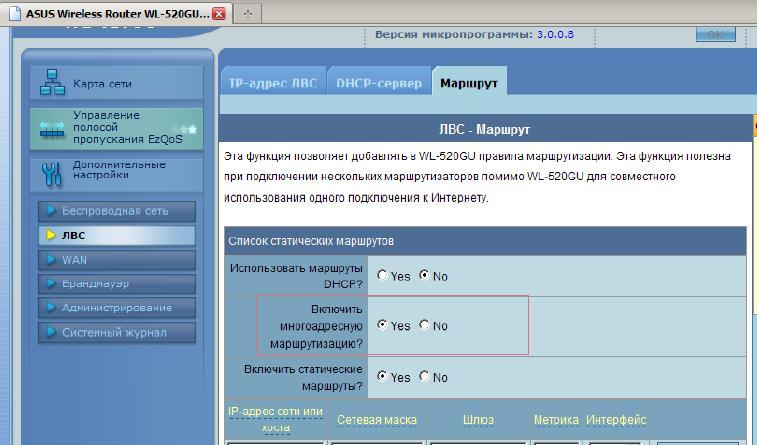Click yellow arrow icon beside ЛВС

(x=51, y=235)
